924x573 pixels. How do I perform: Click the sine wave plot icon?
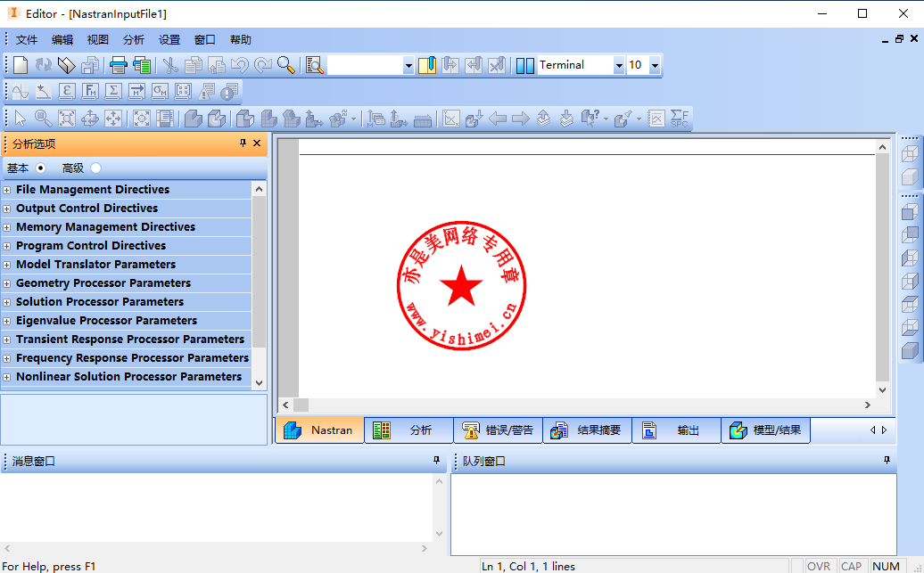pos(21,92)
